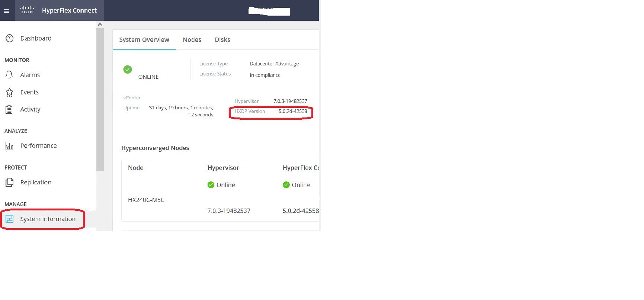
Task: Click the sidebar vertical scrollbar
Action: click(x=100, y=99)
